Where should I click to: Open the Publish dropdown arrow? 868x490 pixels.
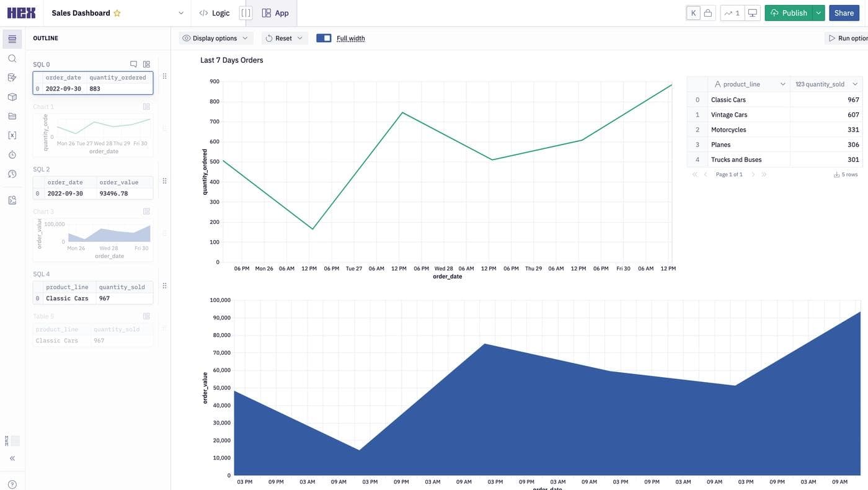tap(818, 13)
